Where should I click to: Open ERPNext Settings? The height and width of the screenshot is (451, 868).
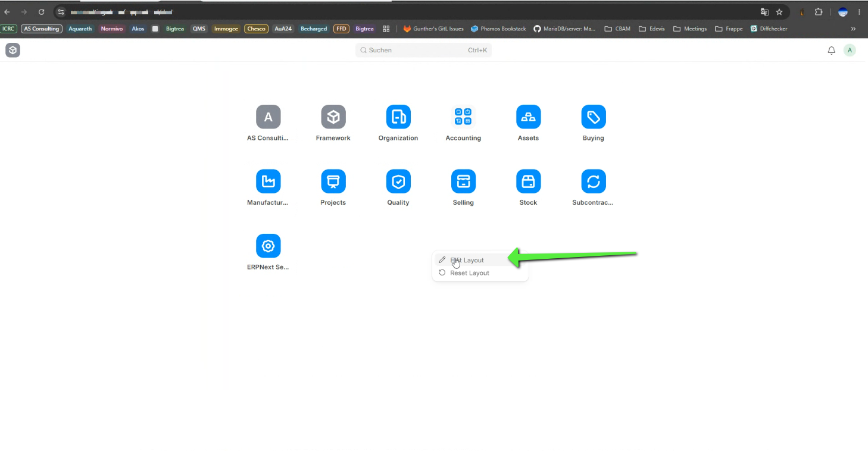268,246
